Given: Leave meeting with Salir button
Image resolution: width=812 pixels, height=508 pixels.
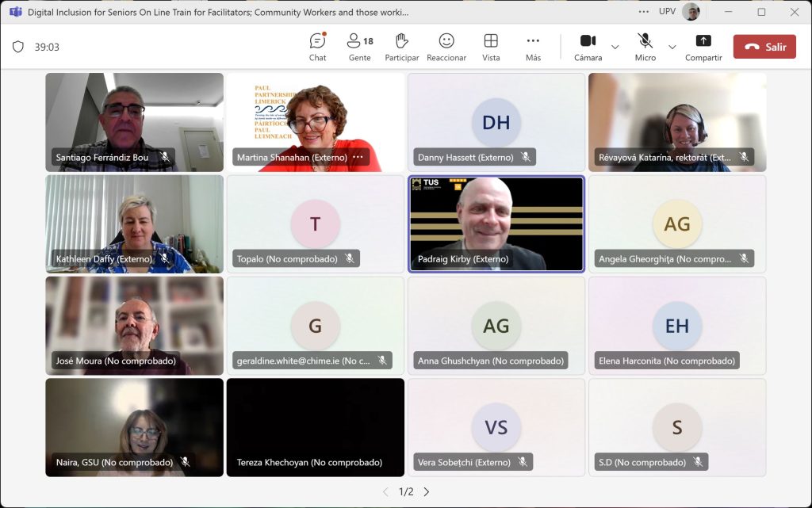Looking at the screenshot, I should 764,47.
